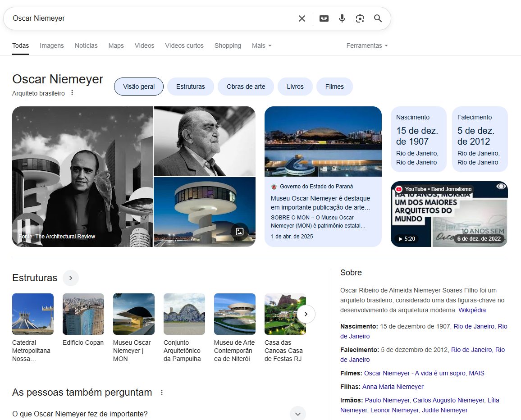This screenshot has height=420, width=521.
Task: Click the YouTube logo on the video card
Action: click(399, 189)
